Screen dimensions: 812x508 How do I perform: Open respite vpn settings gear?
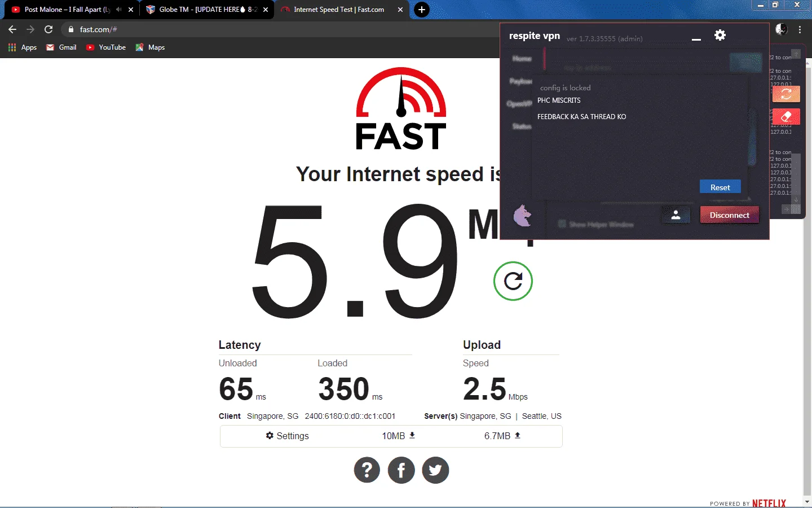tap(720, 35)
